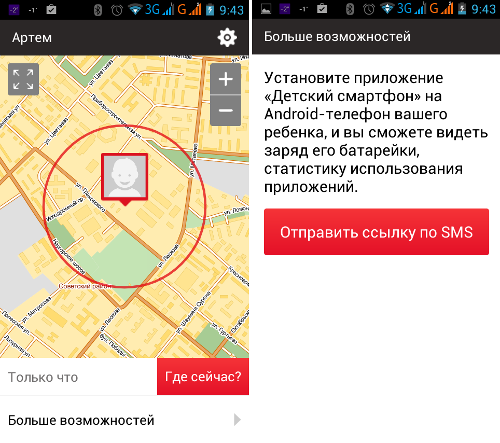
Task: Tap the battery icon in right status bar
Action: coord(462,9)
